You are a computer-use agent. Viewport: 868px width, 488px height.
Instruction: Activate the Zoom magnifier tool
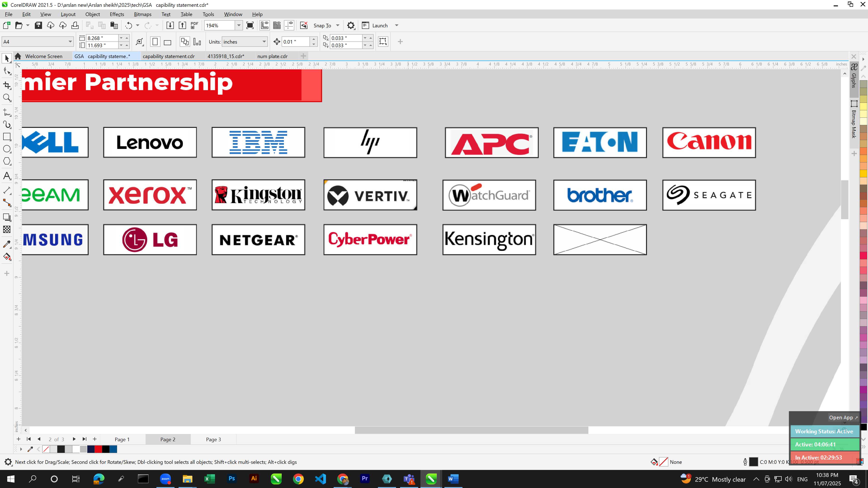tap(7, 98)
